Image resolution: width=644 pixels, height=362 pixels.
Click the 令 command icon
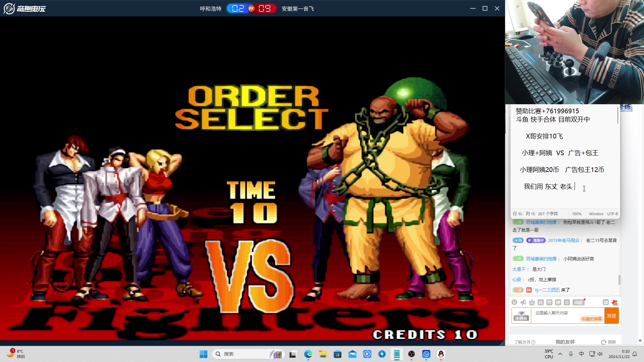(567, 302)
